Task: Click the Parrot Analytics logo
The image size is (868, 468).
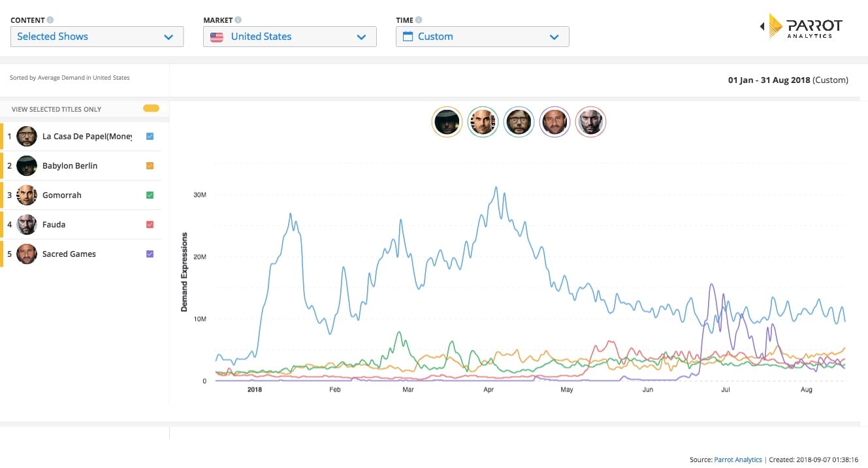Action: point(801,27)
